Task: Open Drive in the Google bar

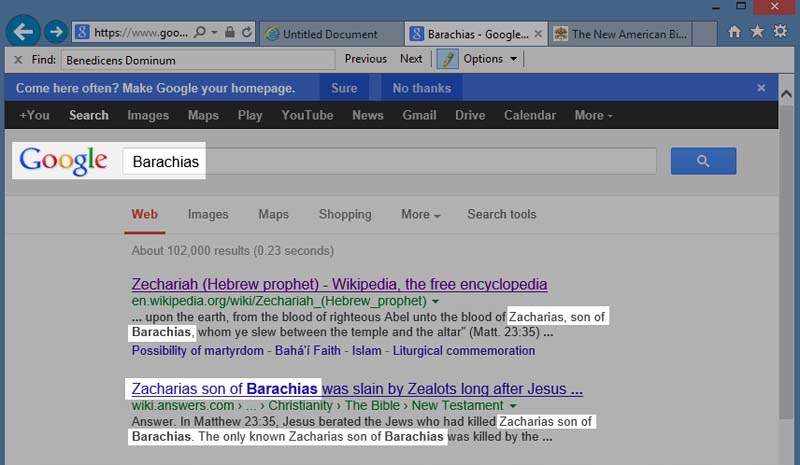Action: coord(470,115)
